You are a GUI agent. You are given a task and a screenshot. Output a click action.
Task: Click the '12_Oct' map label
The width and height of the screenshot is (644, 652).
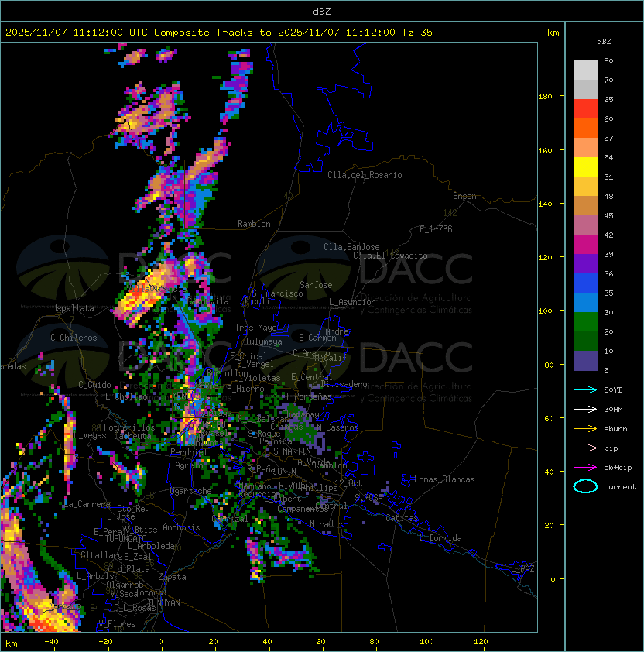click(x=348, y=483)
